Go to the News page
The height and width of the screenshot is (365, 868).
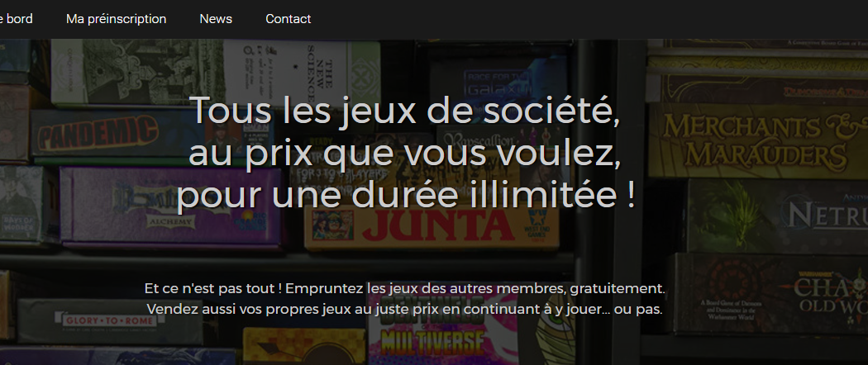[216, 19]
